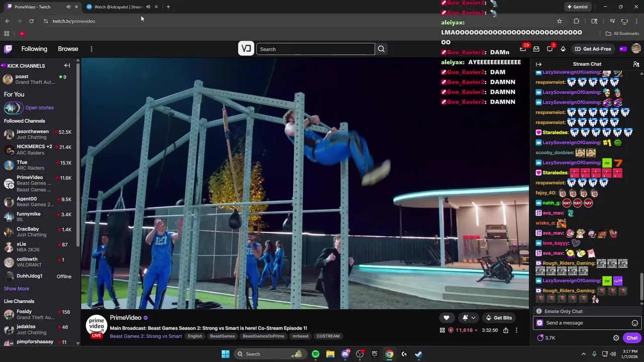Toggle the microphone icon in system tray
Screen dimensions: 644x362
pos(594,354)
